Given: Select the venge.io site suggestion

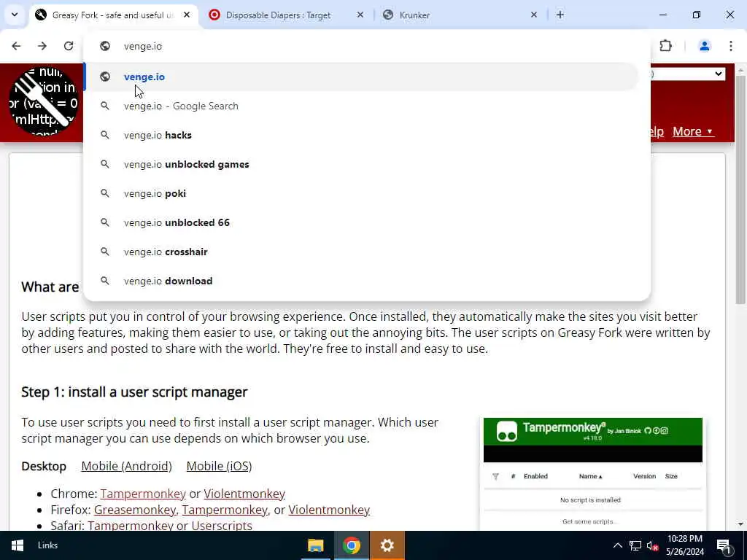Looking at the screenshot, I should point(361,77).
